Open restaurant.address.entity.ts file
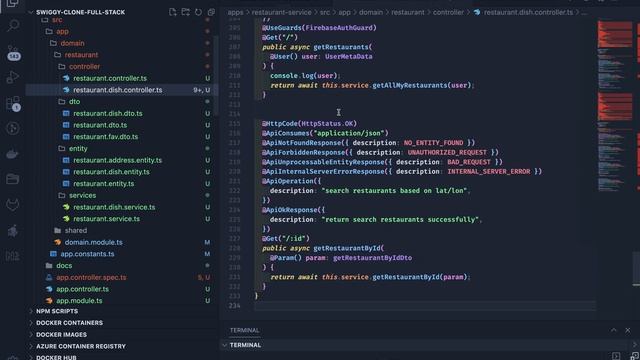640x360 pixels. pos(118,160)
